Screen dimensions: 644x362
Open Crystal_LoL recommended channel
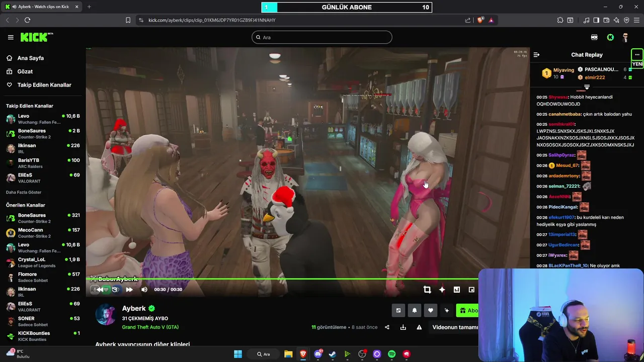click(x=43, y=262)
